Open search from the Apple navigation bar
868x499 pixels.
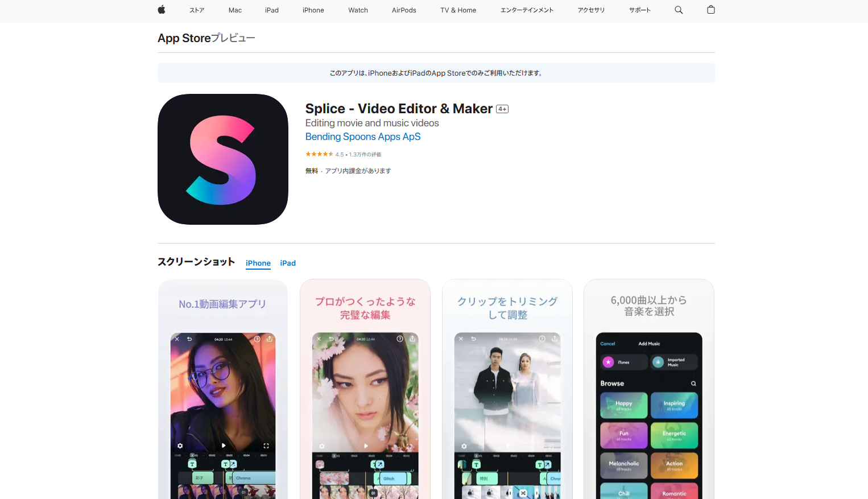[x=679, y=10]
